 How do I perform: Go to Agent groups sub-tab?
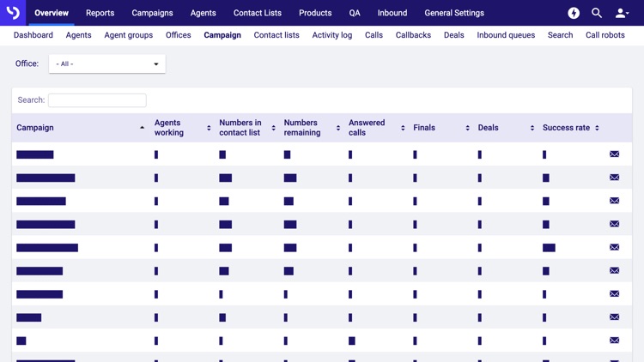coord(129,35)
